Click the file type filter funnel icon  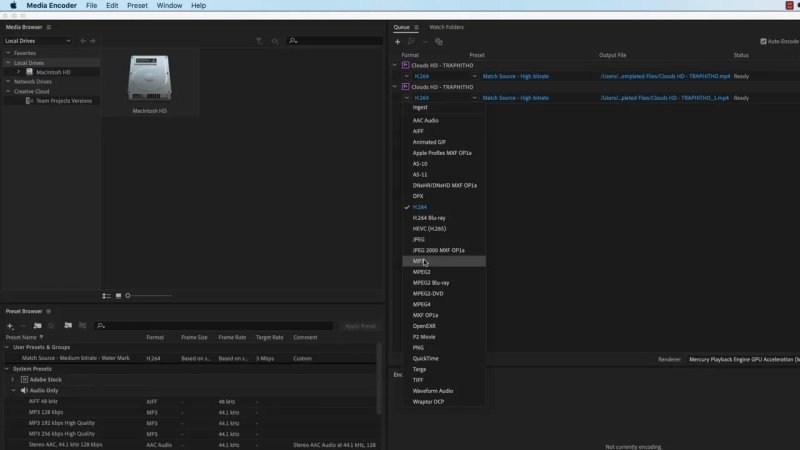259,41
